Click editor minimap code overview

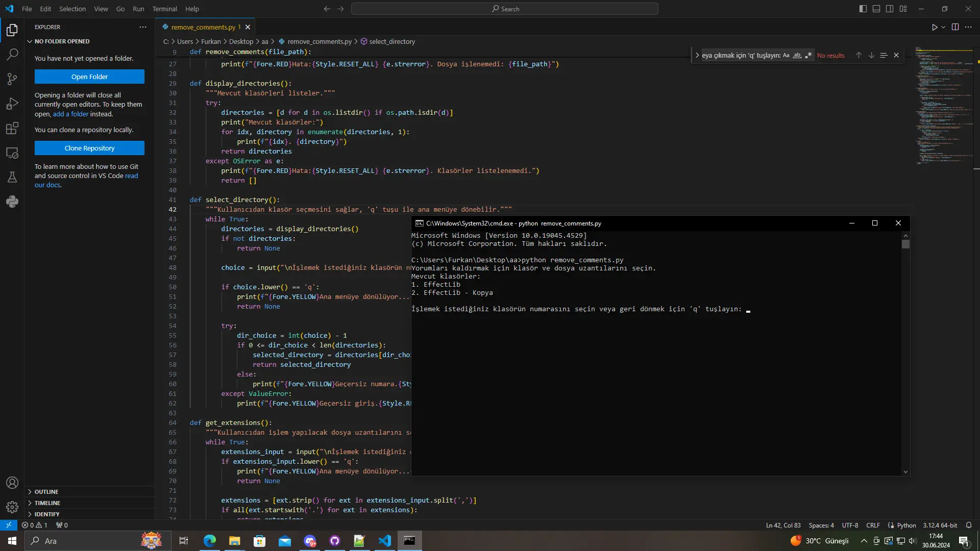coord(944,107)
